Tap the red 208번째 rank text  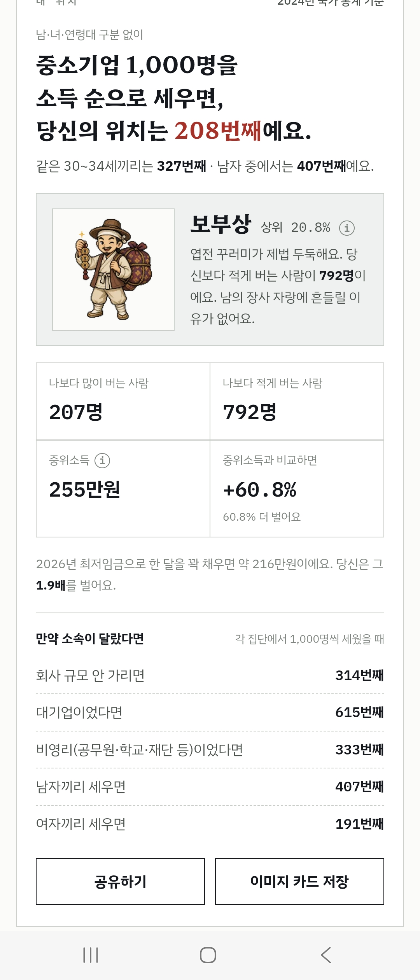[218, 131]
